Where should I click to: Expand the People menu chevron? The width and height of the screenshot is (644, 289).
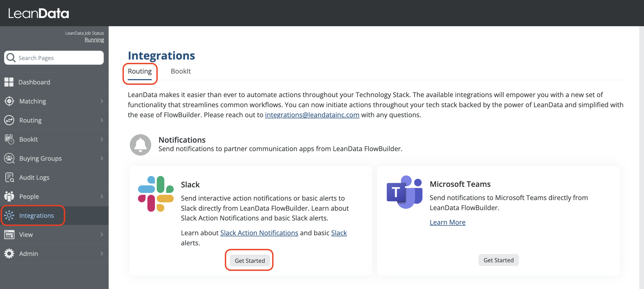tap(102, 196)
